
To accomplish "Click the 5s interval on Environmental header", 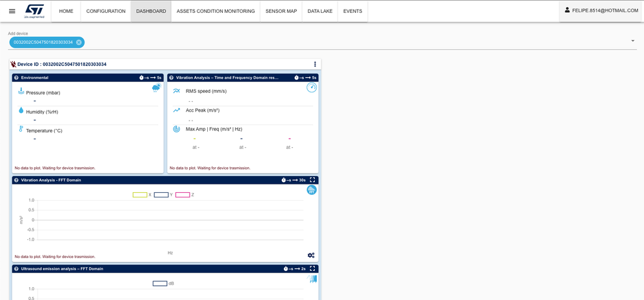I will (159, 77).
